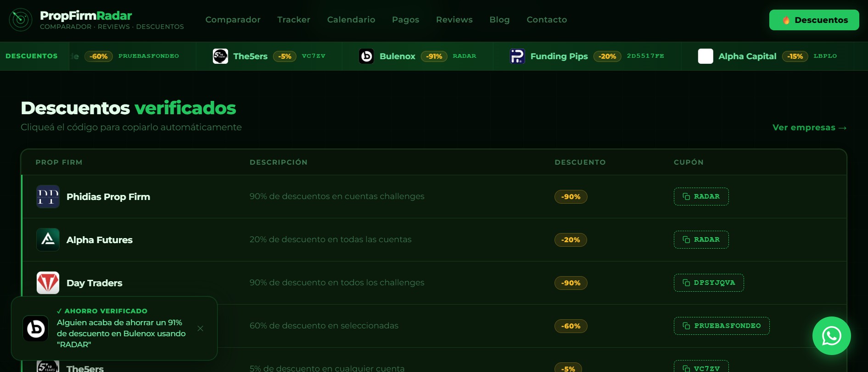Click the "Alguien acaba de ahorrar" notification message
The image size is (868, 372).
coord(121,333)
